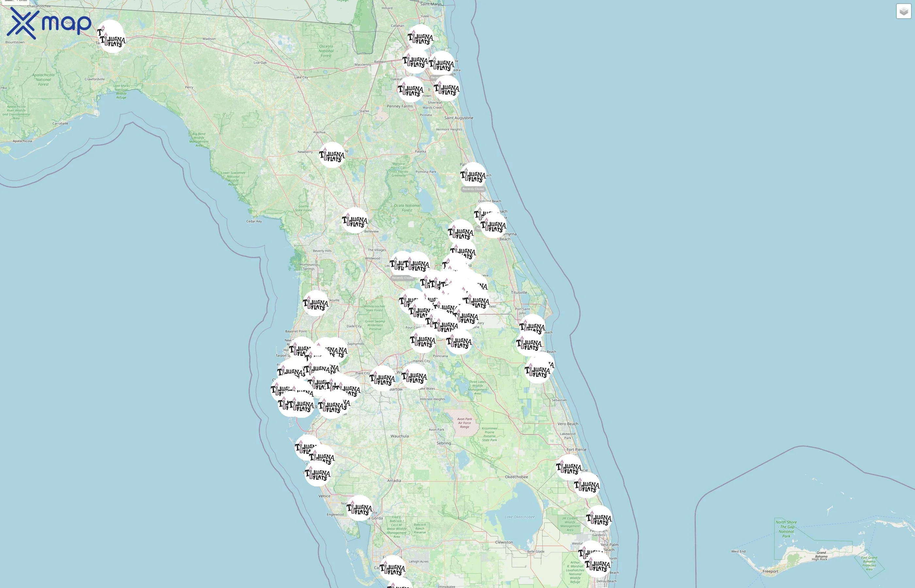This screenshot has width=915, height=588.
Task: Select the marker east of Port Saint John
Action: (x=532, y=327)
